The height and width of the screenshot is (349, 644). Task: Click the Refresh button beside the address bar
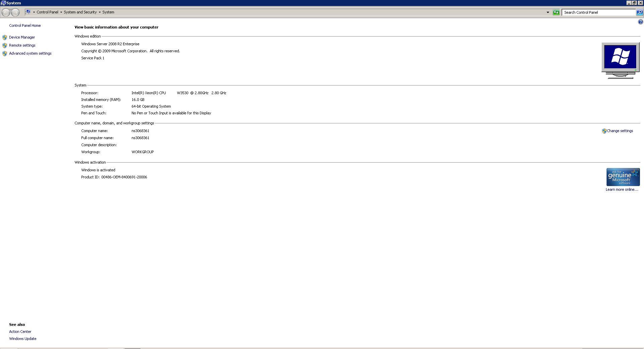(x=556, y=12)
